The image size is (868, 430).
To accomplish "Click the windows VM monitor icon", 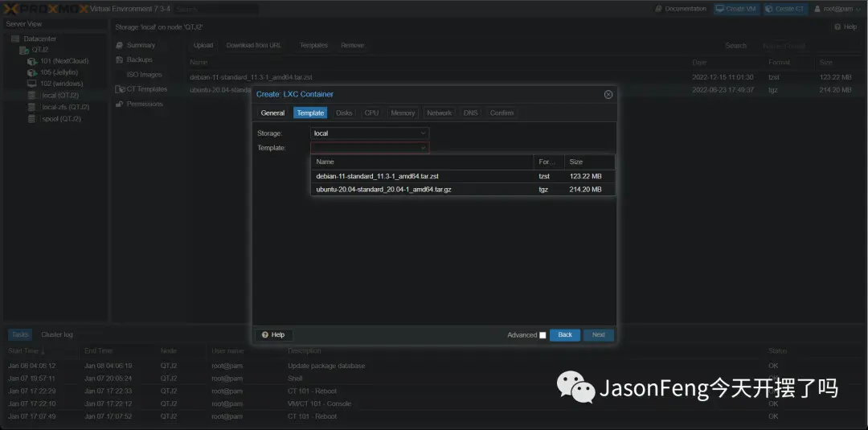I will 32,84.
